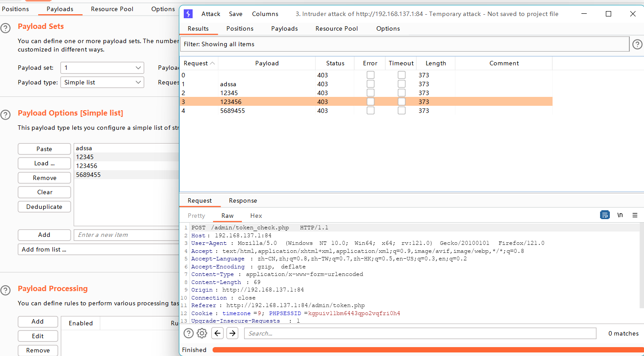The height and width of the screenshot is (356, 644).
Task: Open Resource Pool tab in main Intruder window
Action: (x=112, y=9)
